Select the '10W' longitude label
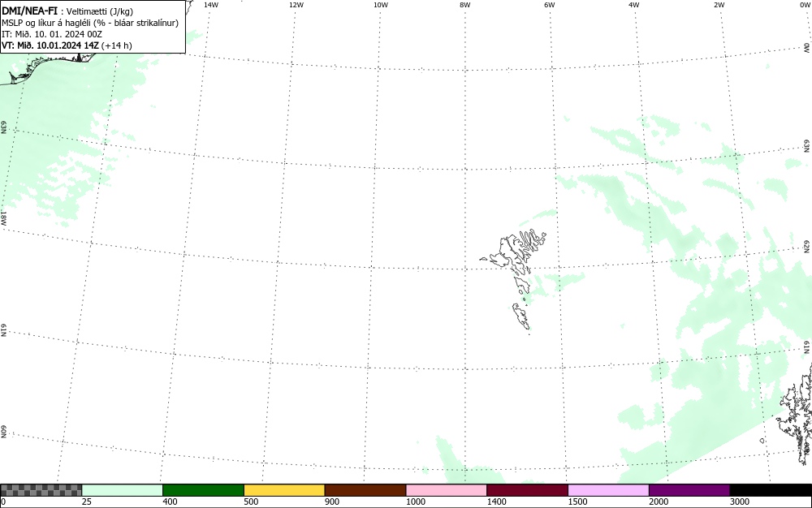Screen dimensions: 812x508 pyautogui.click(x=381, y=5)
